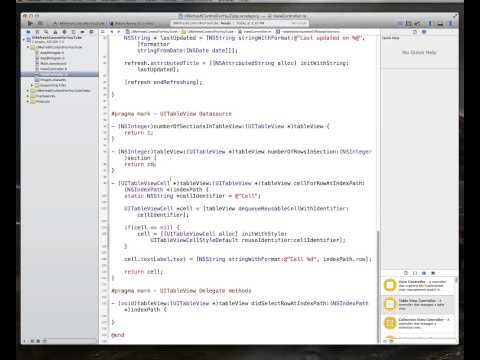Click the 'No Quick Help' text
This screenshot has width=480, height=360.
point(419,52)
